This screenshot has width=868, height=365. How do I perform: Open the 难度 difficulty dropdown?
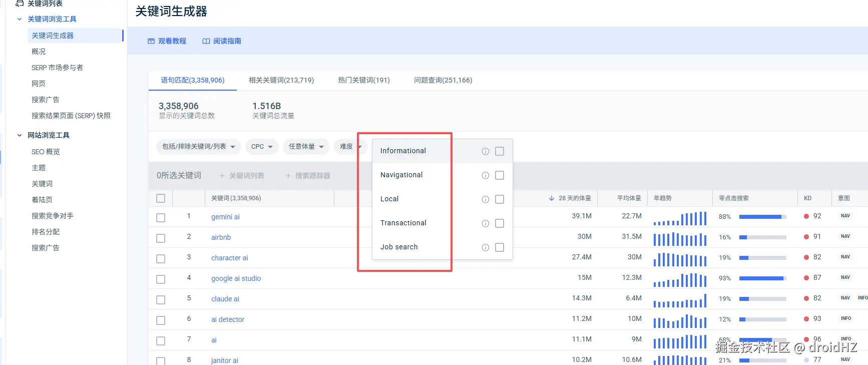pyautogui.click(x=350, y=147)
